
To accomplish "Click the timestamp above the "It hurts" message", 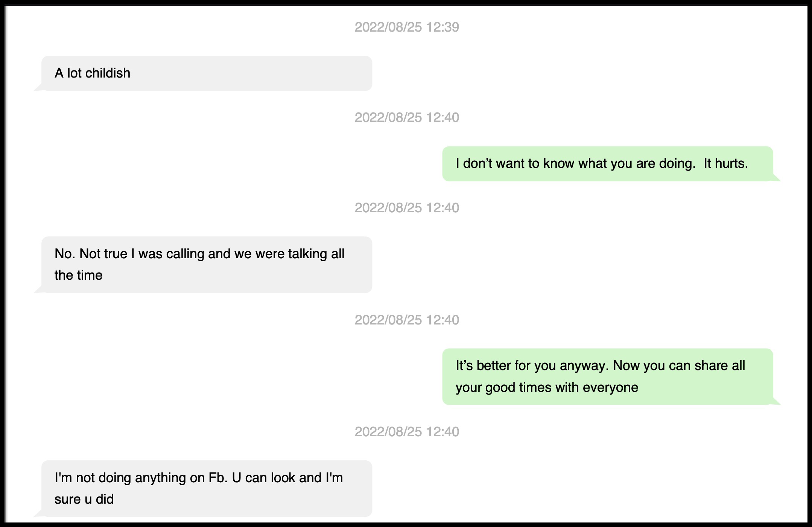I will (407, 117).
